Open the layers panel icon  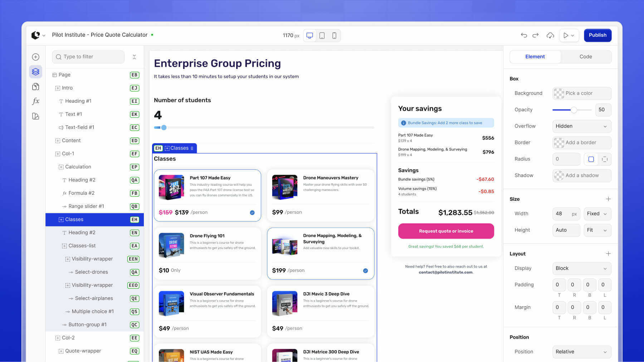point(35,72)
